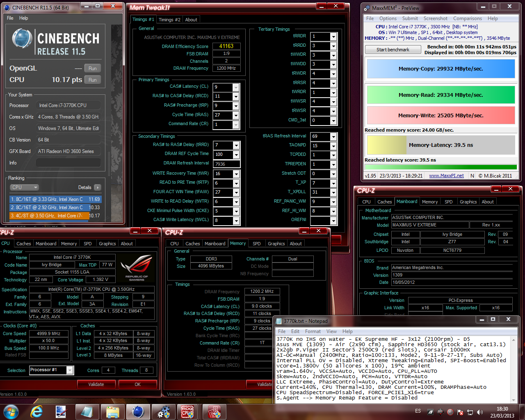Click Start benchmark in MaxxMEM
The image size is (525, 420).
393,50
